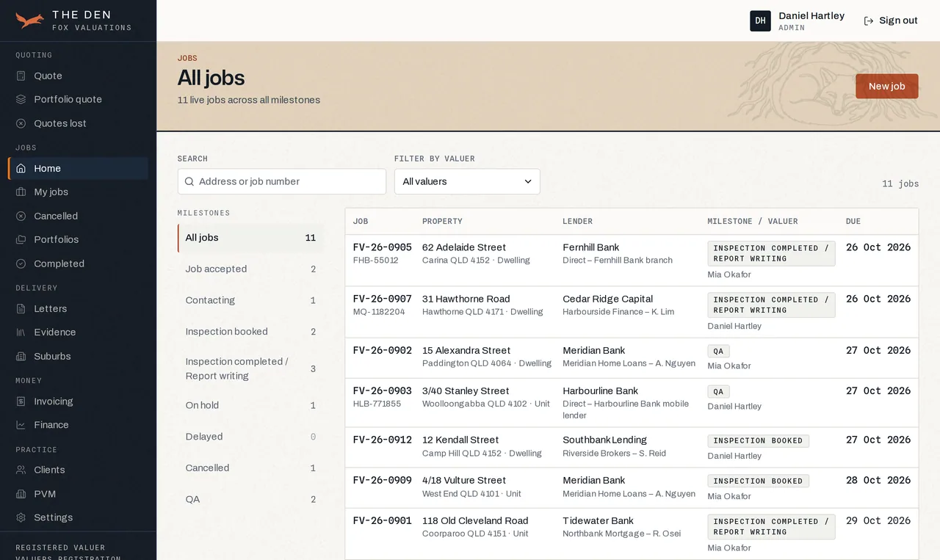940x560 pixels.
Task: Select the Contacting milestone filter
Action: point(250,300)
